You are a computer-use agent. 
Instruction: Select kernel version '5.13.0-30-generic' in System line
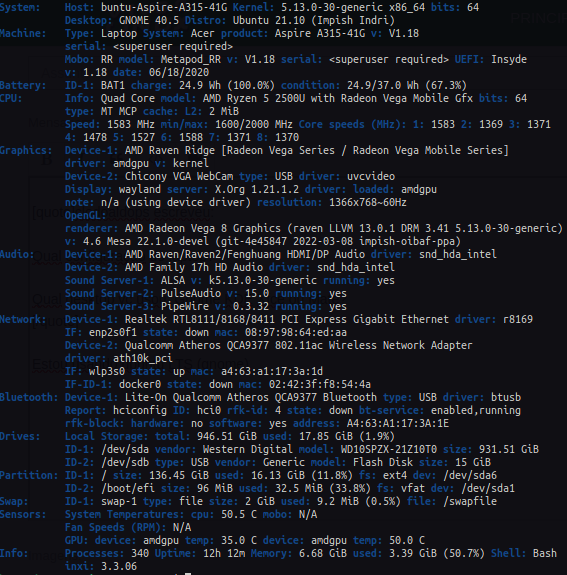coord(332,7)
